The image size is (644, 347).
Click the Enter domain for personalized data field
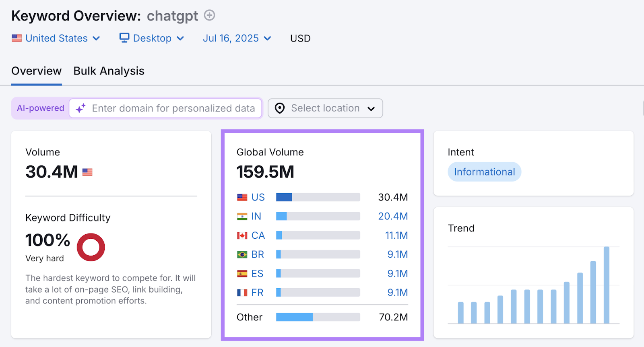[x=173, y=108]
